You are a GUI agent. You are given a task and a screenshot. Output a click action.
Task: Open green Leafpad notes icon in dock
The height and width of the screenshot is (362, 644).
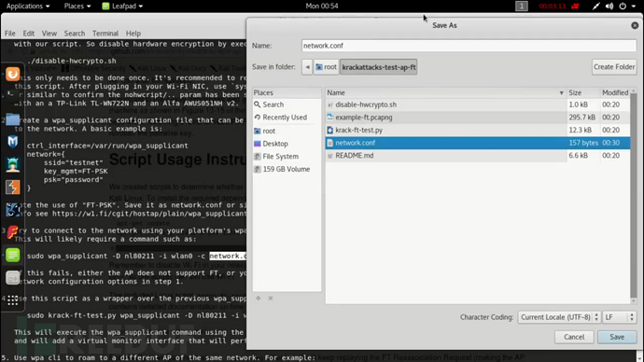click(x=13, y=255)
